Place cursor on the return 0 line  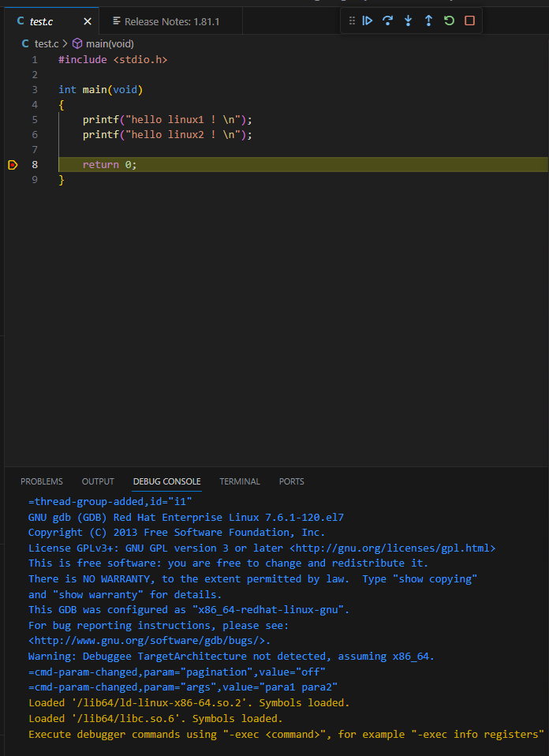coord(110,165)
